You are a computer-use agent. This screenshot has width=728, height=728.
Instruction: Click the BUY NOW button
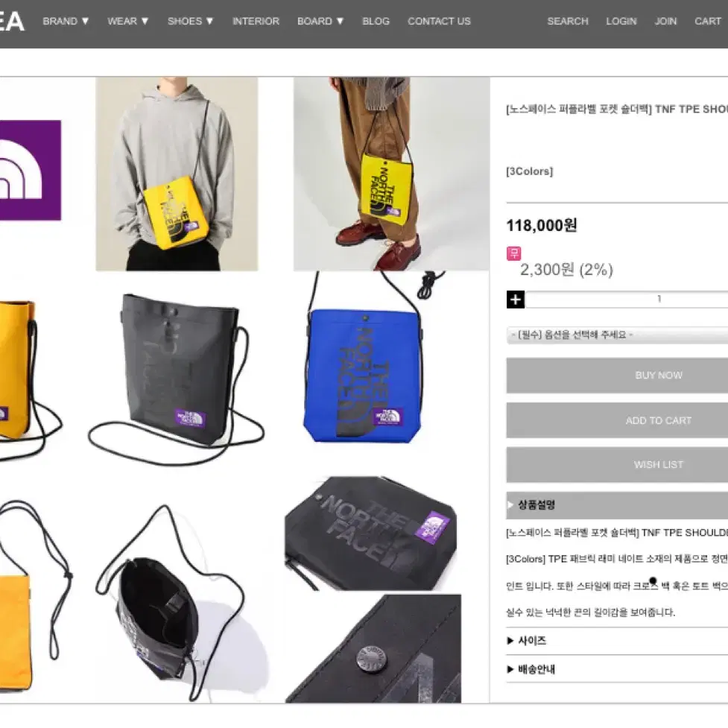617,375
